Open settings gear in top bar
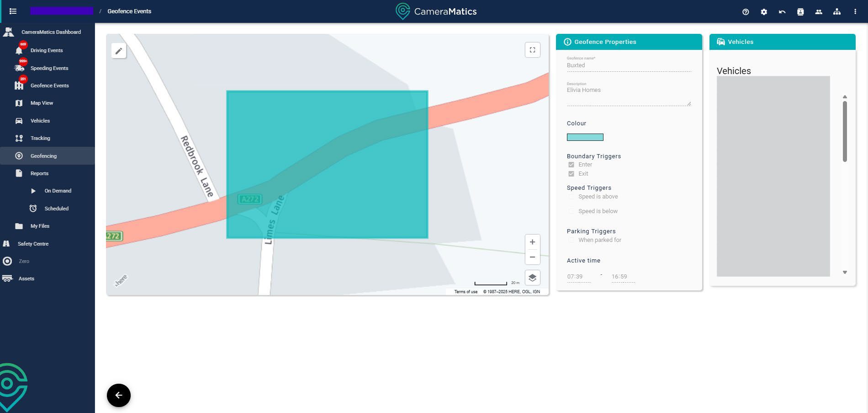Screen dimensions: 868x413 pyautogui.click(x=764, y=12)
